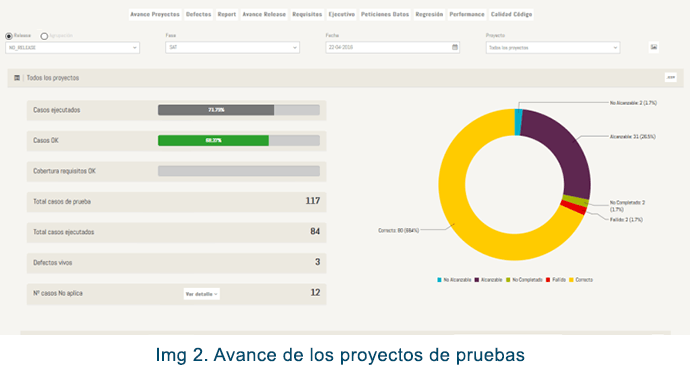Click the Nº casos No aplica value 12
690x366 pixels.
(x=315, y=293)
